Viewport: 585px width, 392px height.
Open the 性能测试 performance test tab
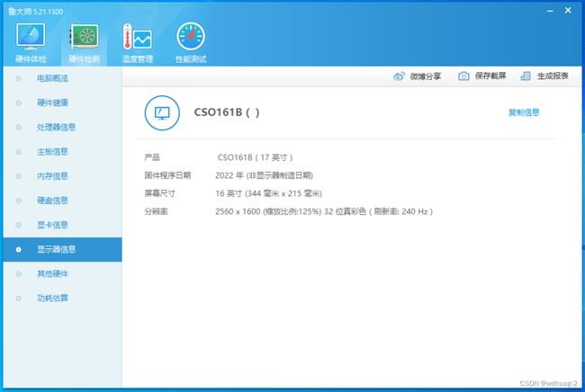tap(191, 43)
